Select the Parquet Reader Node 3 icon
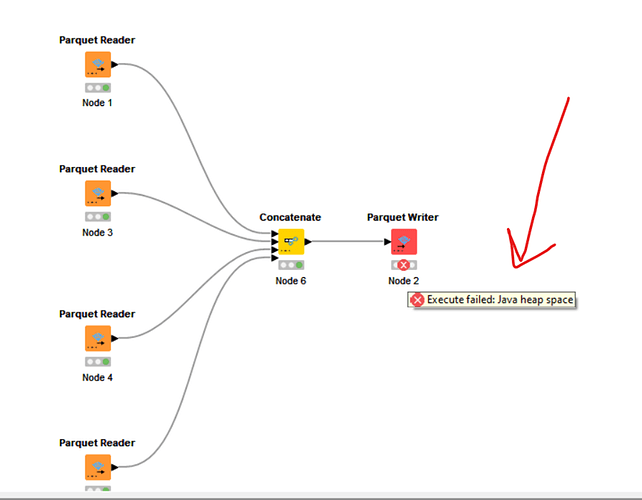The width and height of the screenshot is (642, 500). [97, 193]
